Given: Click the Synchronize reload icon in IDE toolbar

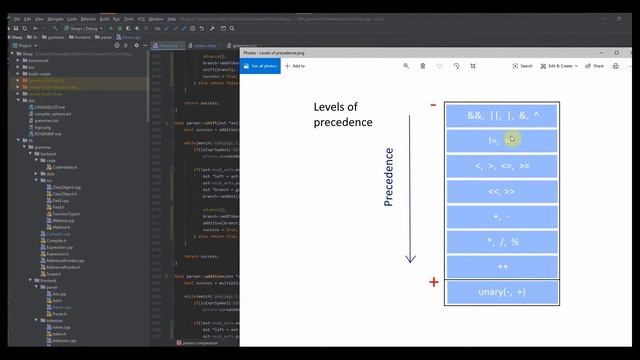Looking at the screenshot, I should (x=24, y=28).
